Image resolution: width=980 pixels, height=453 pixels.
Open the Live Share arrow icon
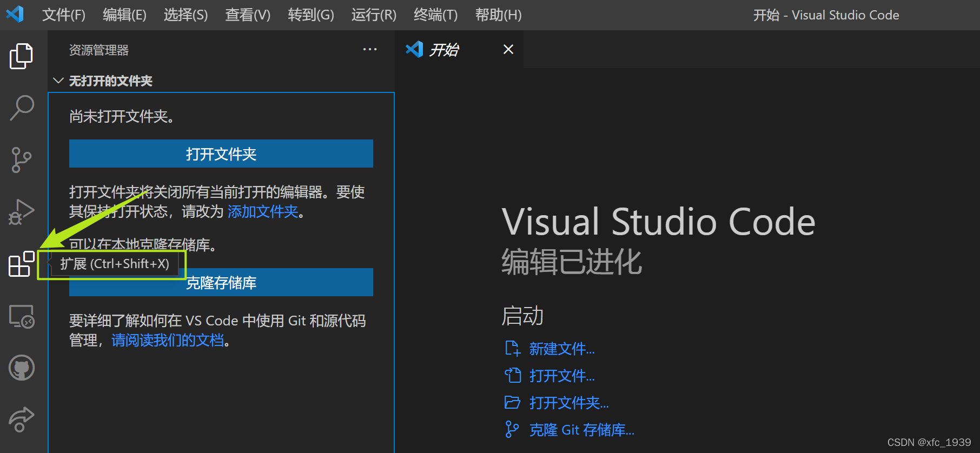coord(22,419)
